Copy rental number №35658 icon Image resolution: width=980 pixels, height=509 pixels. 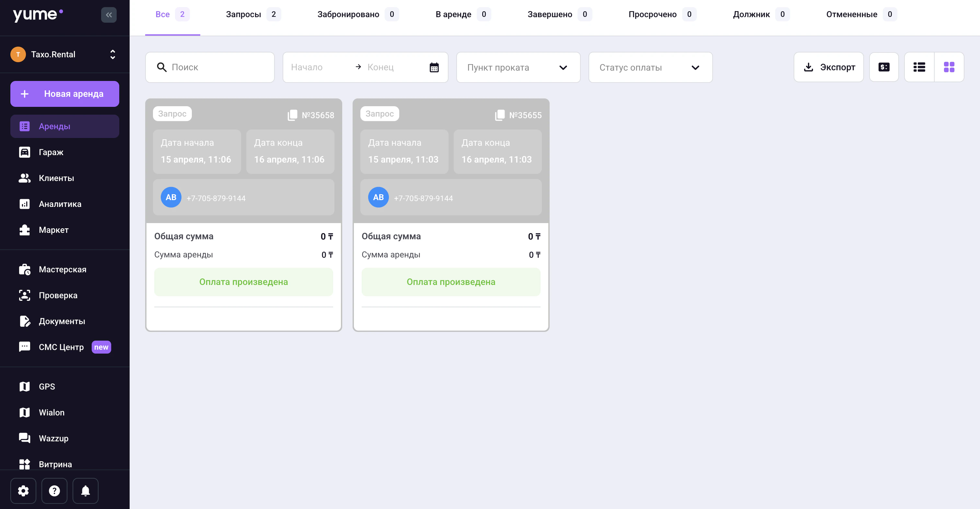coord(292,115)
